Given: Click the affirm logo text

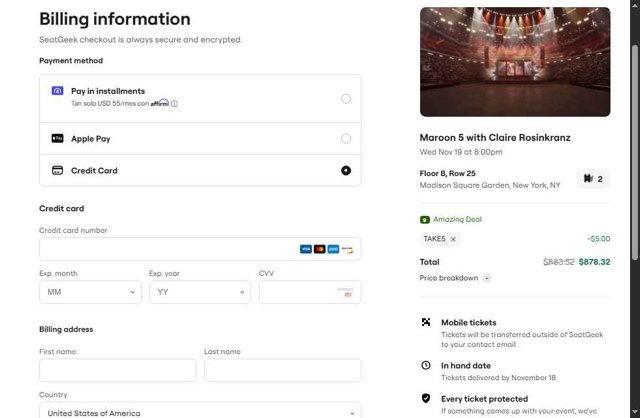Looking at the screenshot, I should point(160,103).
